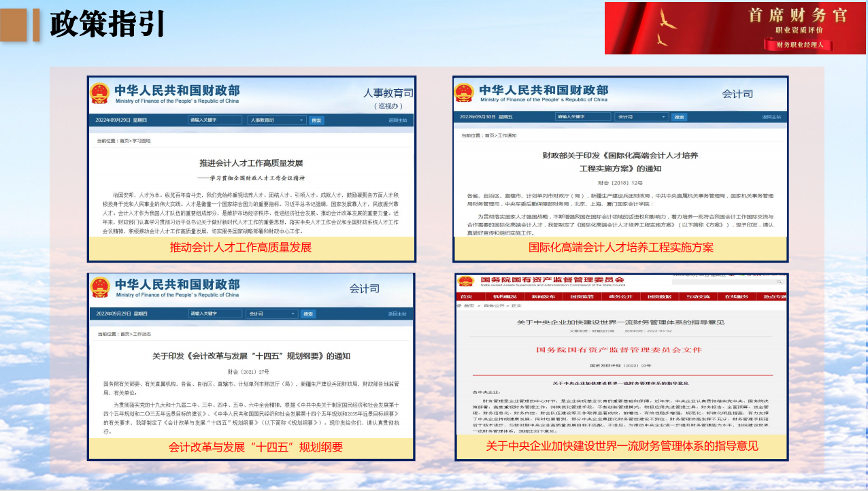Open the 人事教育司 department dropdown
868x491 pixels.
(276, 120)
